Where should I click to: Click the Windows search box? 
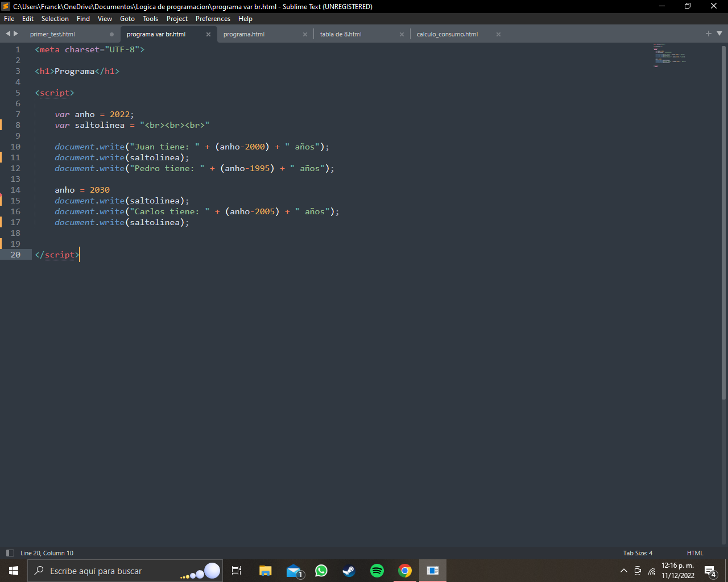tap(125, 571)
